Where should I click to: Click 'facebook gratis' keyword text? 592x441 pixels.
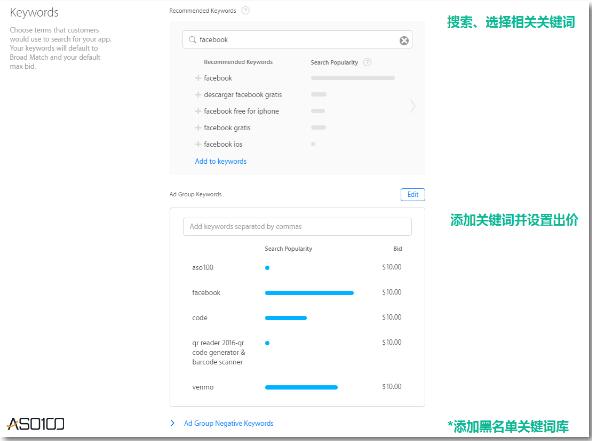227,128
